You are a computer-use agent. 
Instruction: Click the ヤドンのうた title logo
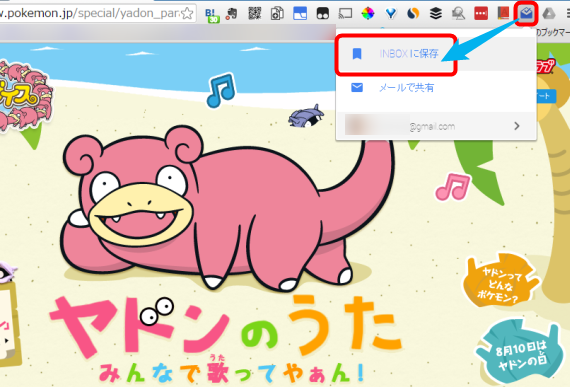point(225,327)
